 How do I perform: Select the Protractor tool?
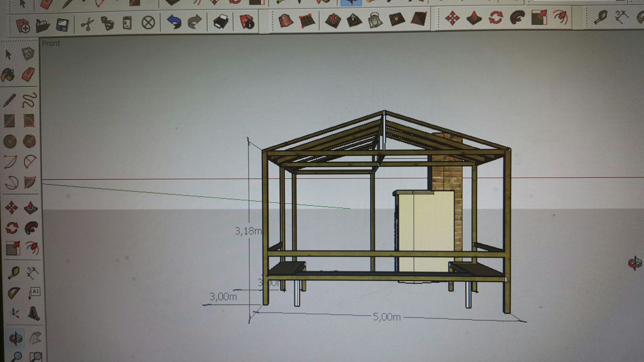tap(13, 293)
